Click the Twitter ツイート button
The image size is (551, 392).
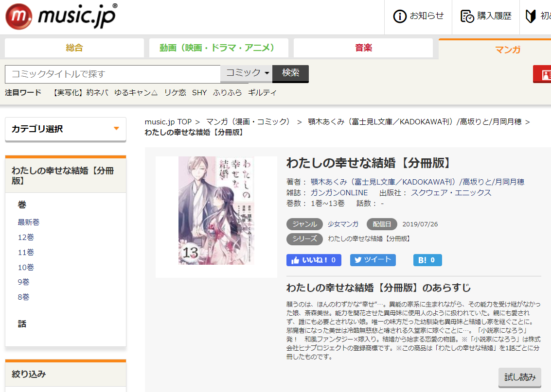pyautogui.click(x=373, y=260)
